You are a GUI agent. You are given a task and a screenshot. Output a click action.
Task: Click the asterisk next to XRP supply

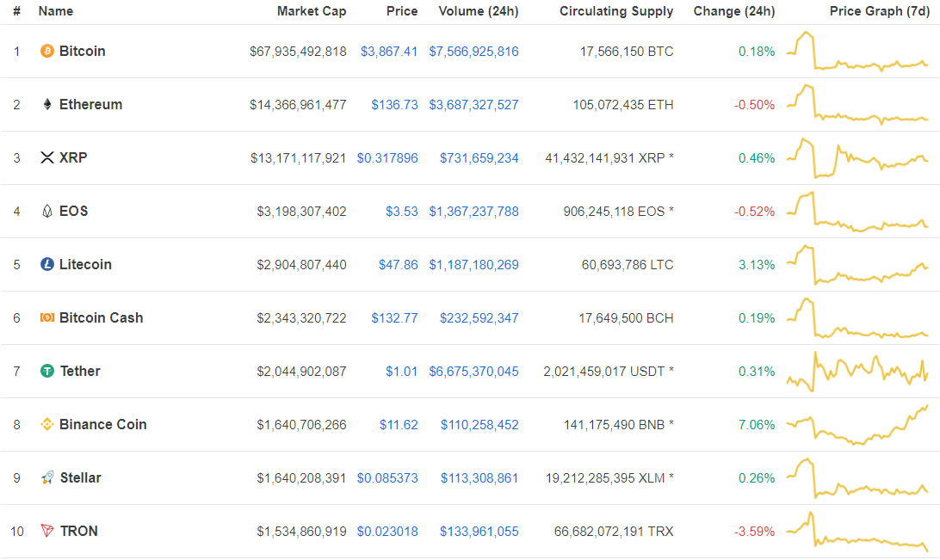point(672,157)
